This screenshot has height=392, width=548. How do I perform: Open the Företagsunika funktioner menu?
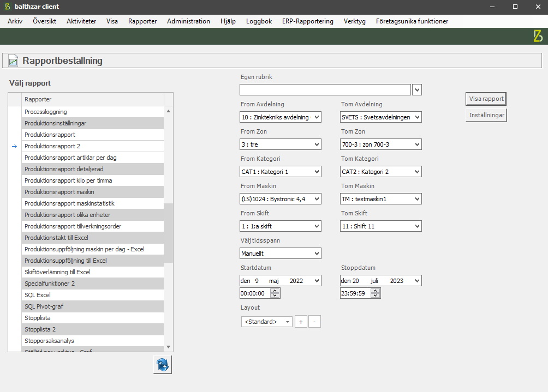tap(412, 21)
